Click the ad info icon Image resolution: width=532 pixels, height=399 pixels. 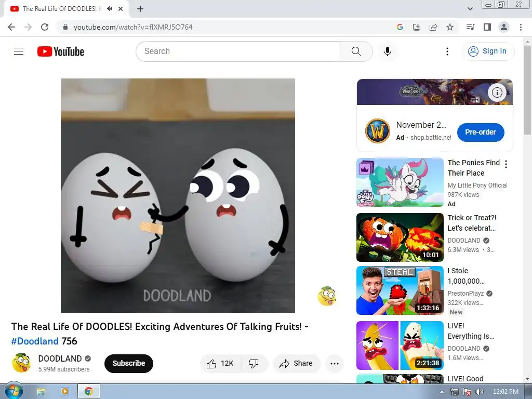(497, 92)
